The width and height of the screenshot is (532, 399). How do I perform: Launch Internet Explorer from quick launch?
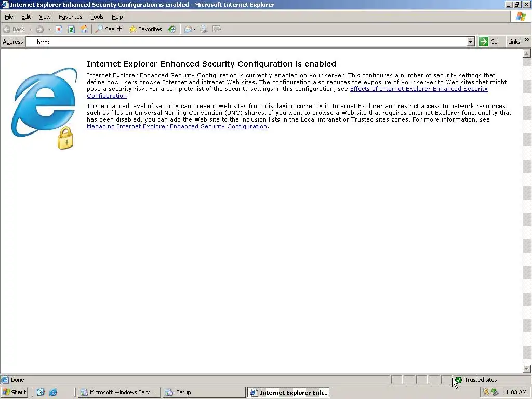(x=53, y=392)
